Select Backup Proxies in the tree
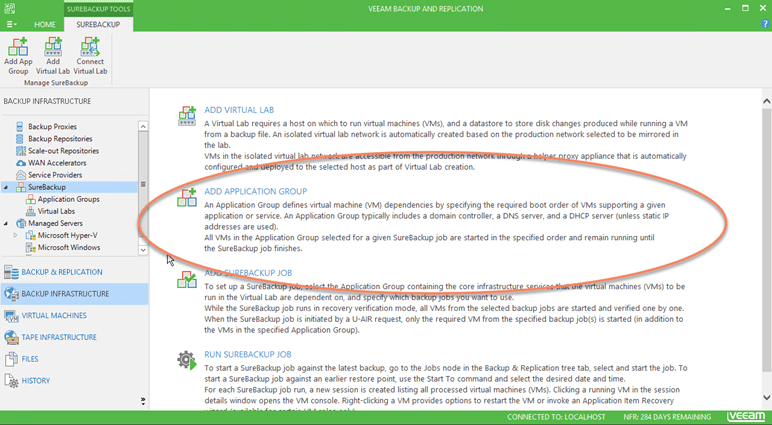 [52, 127]
